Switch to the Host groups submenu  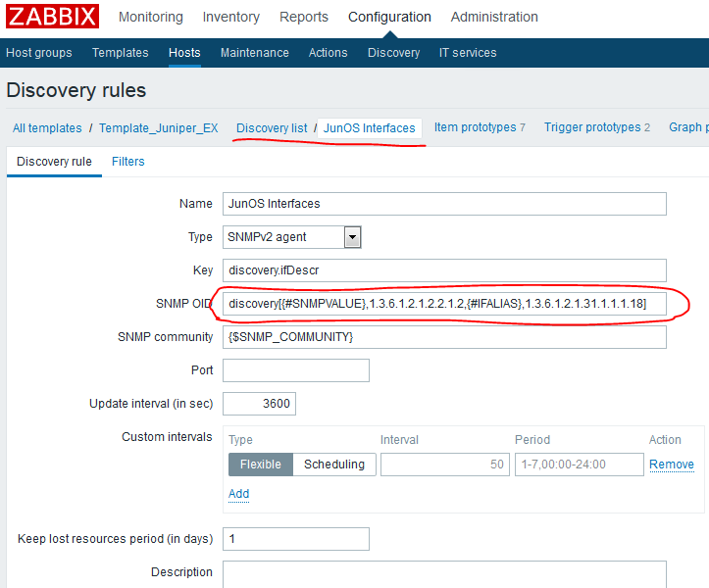coord(39,53)
